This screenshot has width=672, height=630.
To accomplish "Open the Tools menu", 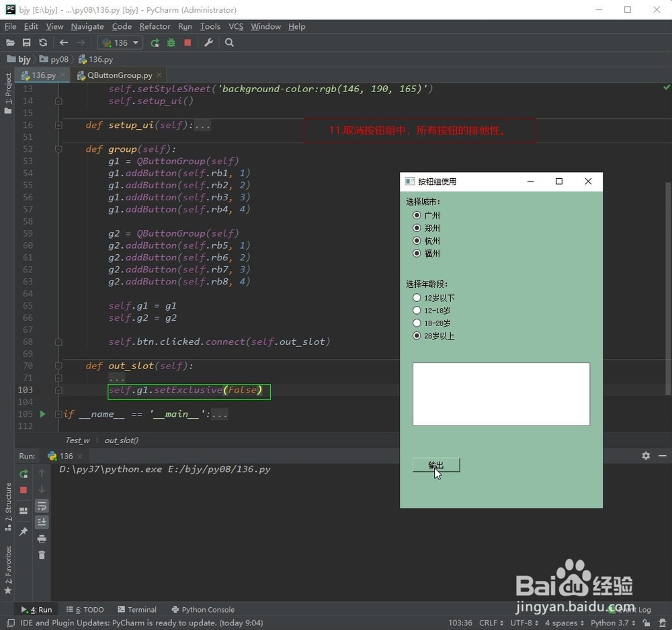I will 210,26.
